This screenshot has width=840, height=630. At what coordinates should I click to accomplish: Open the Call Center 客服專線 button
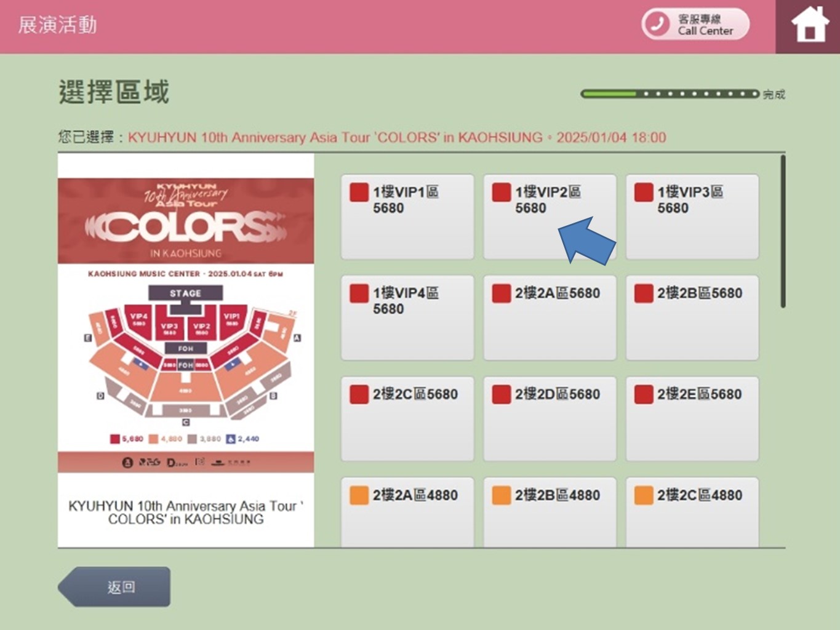(695, 25)
